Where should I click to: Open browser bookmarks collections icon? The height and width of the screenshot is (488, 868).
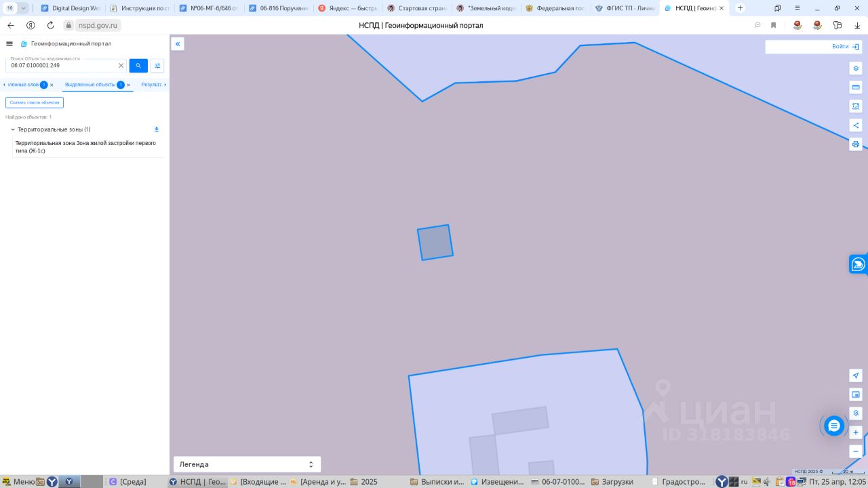tap(777, 8)
